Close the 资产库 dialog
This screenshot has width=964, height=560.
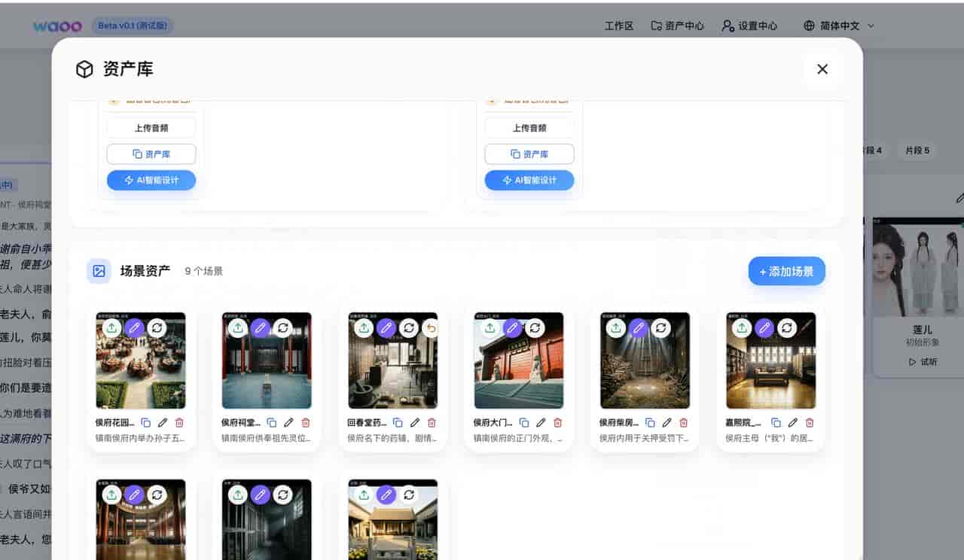point(822,69)
